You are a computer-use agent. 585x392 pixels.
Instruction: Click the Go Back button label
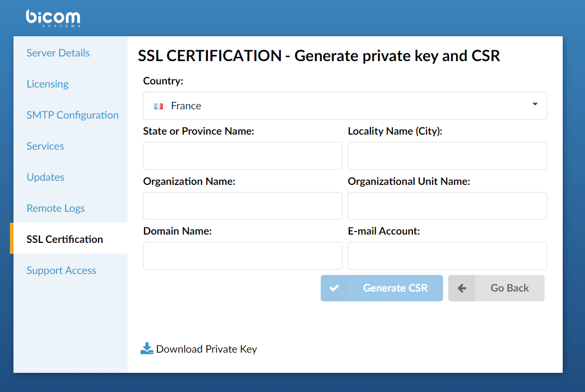point(510,288)
